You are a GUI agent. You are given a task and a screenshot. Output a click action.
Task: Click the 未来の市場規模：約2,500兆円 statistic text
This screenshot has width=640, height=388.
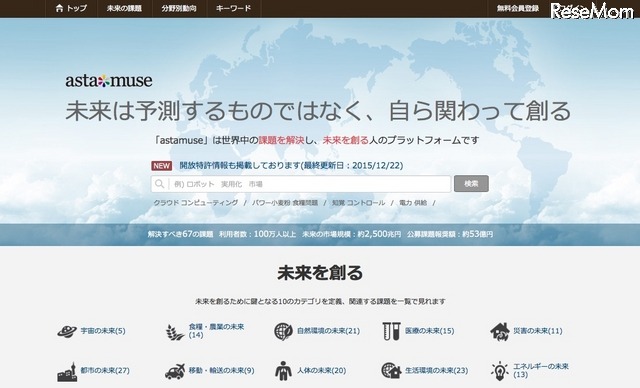click(x=351, y=234)
